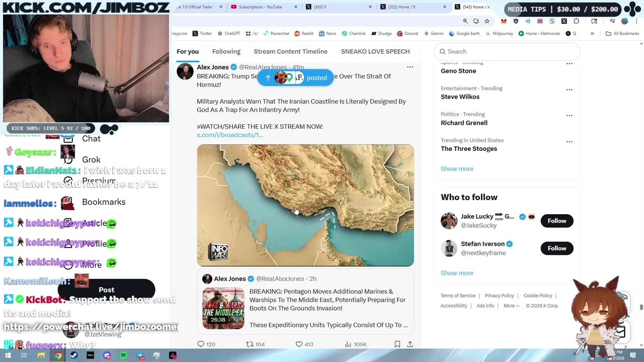Viewport: 644px width, 362px height.
Task: Open MetaMask fox extension icon
Action: point(504,21)
